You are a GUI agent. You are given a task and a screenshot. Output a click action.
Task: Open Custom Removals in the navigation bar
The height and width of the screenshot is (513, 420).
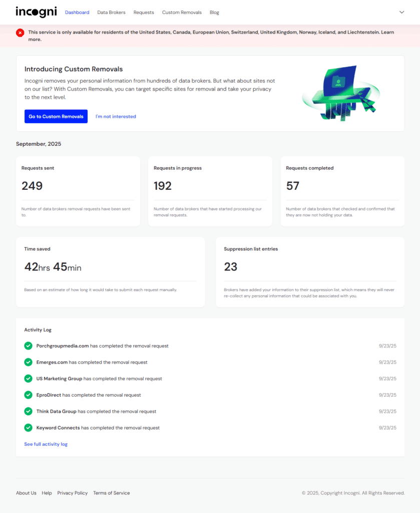[182, 13]
